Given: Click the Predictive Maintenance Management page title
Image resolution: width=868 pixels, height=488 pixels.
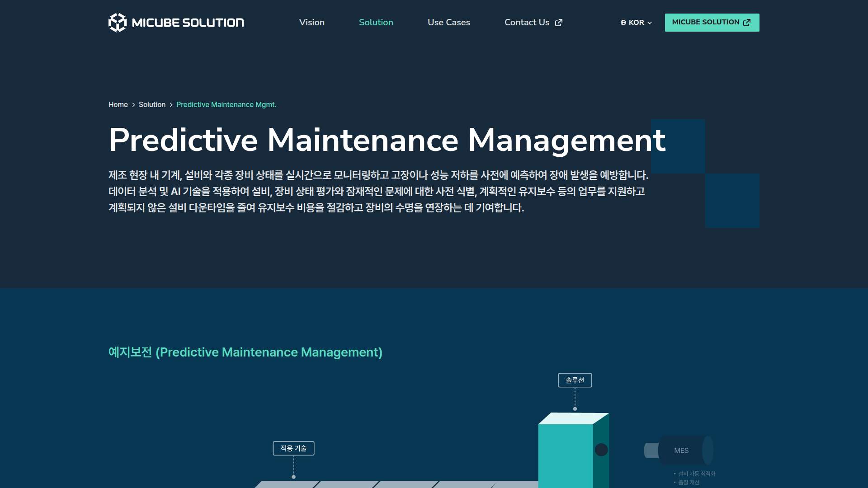Looking at the screenshot, I should (x=387, y=140).
